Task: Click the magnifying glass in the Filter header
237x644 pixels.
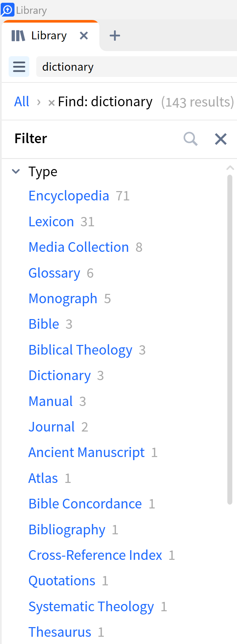Action: 190,139
